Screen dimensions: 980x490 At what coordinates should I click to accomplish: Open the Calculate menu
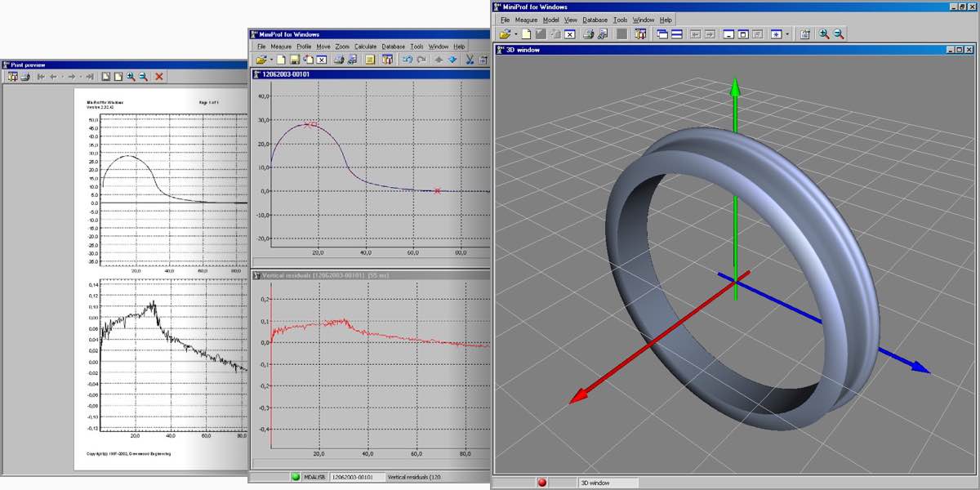pyautogui.click(x=364, y=47)
